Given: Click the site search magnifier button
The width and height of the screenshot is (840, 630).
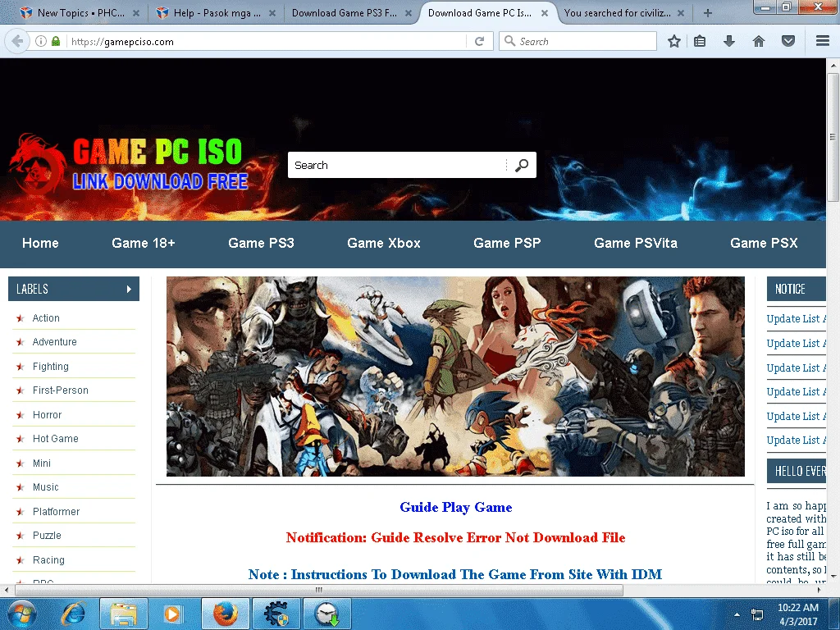Looking at the screenshot, I should tap(522, 165).
